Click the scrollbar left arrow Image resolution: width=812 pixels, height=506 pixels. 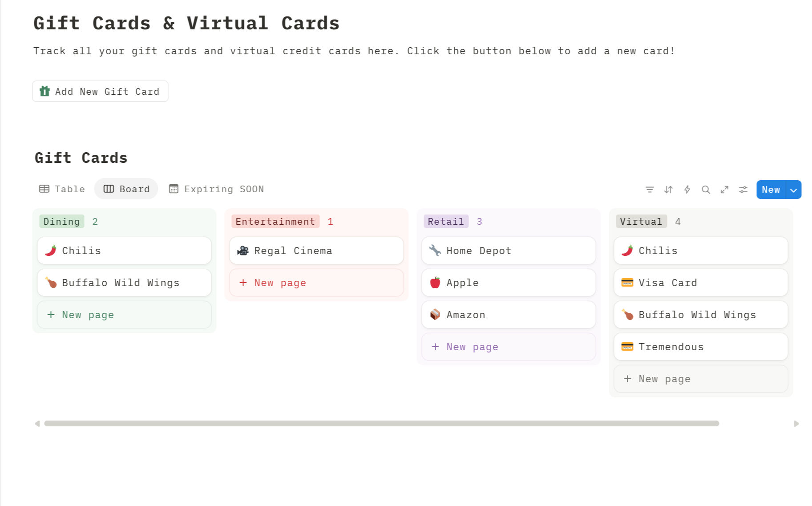tap(37, 423)
